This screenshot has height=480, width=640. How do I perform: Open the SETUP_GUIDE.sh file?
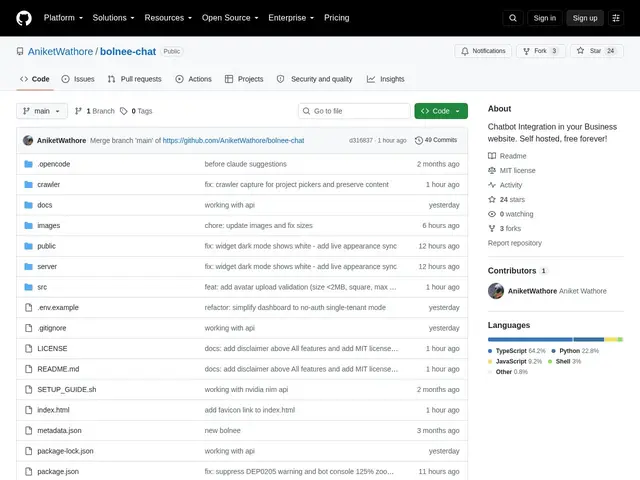[x=67, y=389]
